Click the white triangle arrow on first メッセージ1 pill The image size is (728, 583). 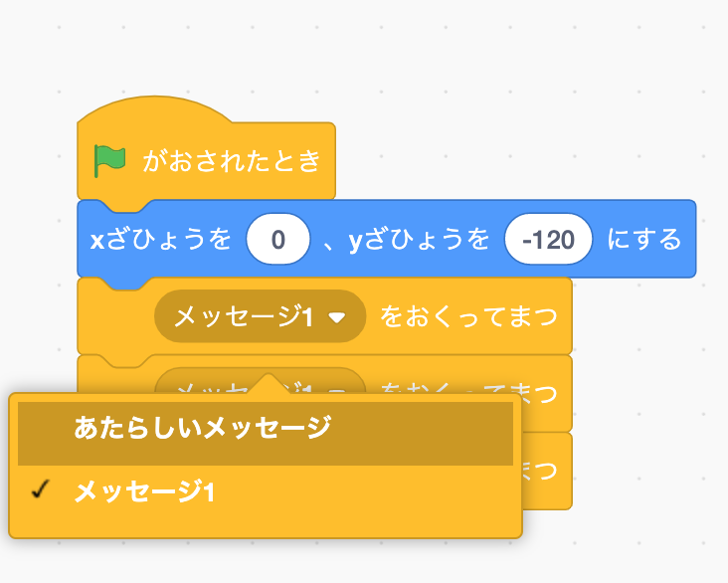click(x=336, y=317)
